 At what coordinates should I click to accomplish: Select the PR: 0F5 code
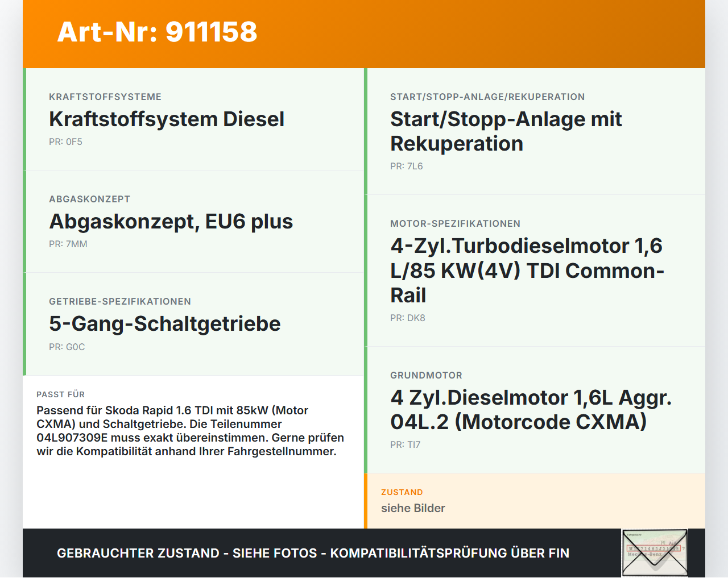(x=65, y=142)
